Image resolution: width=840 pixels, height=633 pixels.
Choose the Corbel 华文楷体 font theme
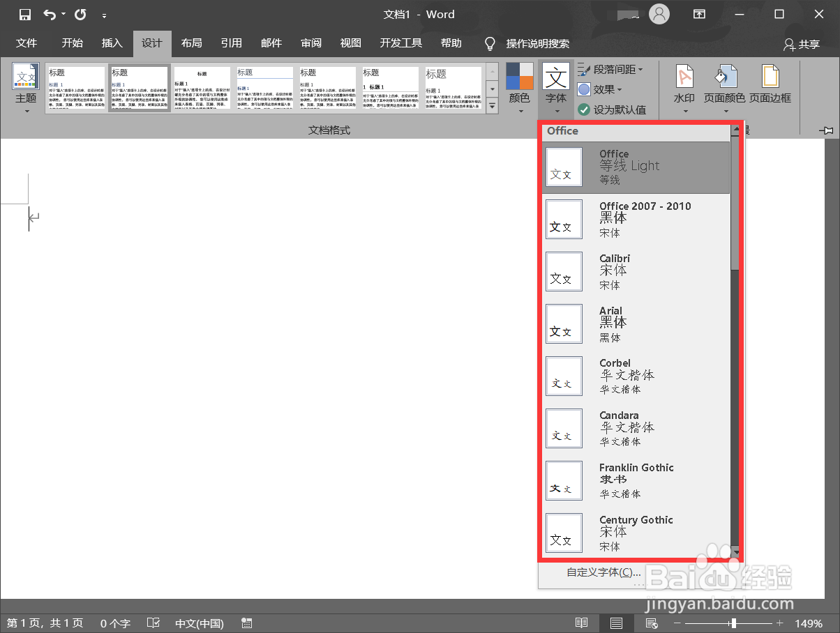pyautogui.click(x=636, y=376)
